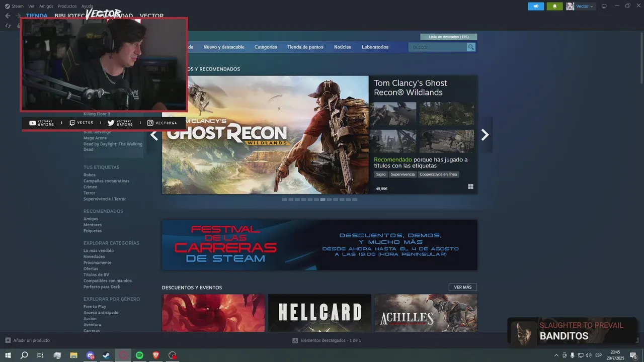Click the VER MÁS button

pyautogui.click(x=463, y=287)
